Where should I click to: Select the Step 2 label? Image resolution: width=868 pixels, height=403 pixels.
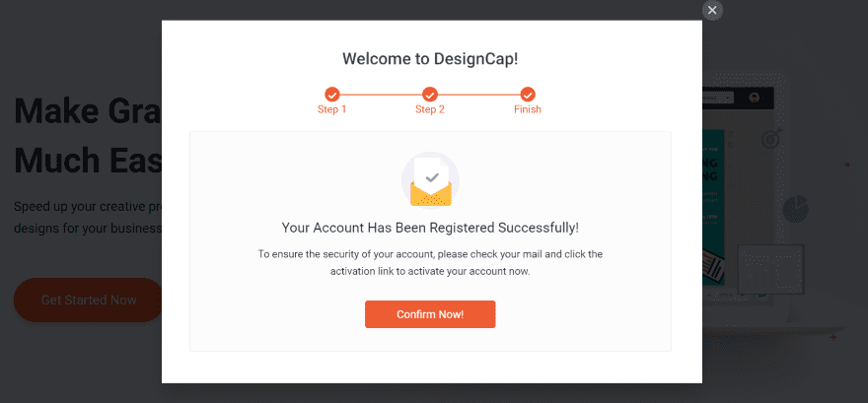coord(430,109)
